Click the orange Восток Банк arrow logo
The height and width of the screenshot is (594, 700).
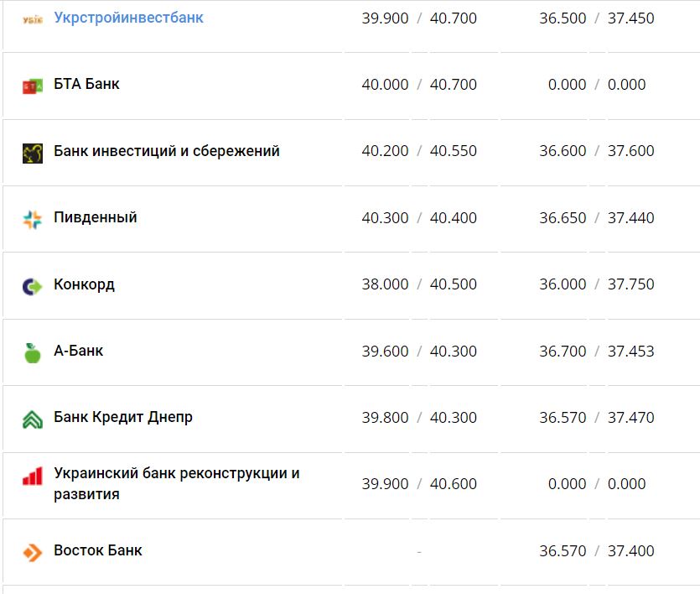(32, 550)
